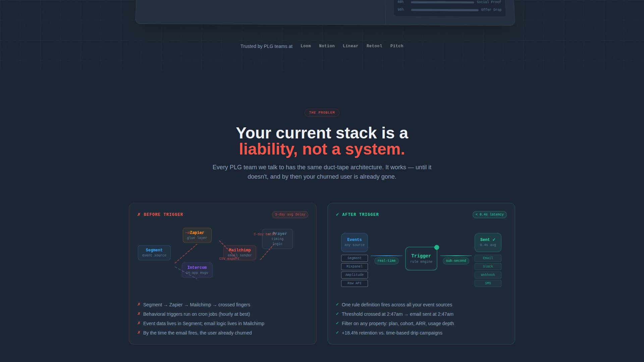
Task: Select the Retool brand name
Action: click(374, 46)
